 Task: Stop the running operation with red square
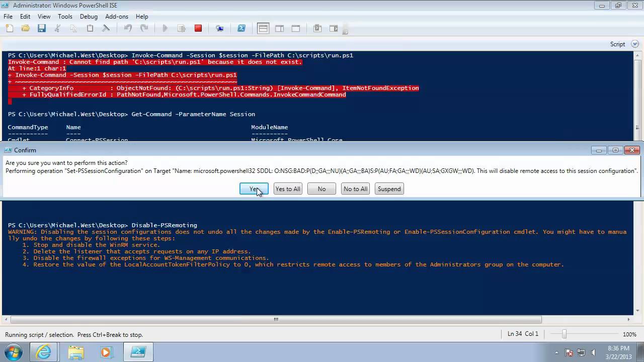[x=198, y=29]
